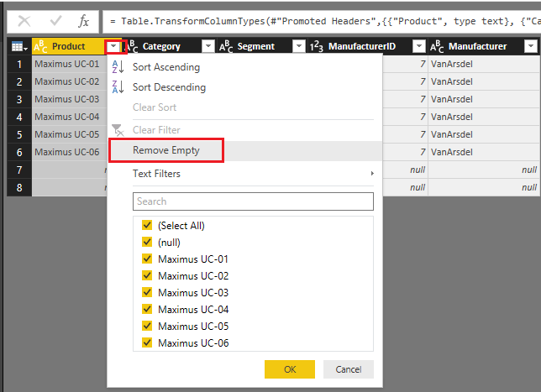Uncheck Maximus UC-01 in filter list
541x392 pixels.
click(x=147, y=259)
